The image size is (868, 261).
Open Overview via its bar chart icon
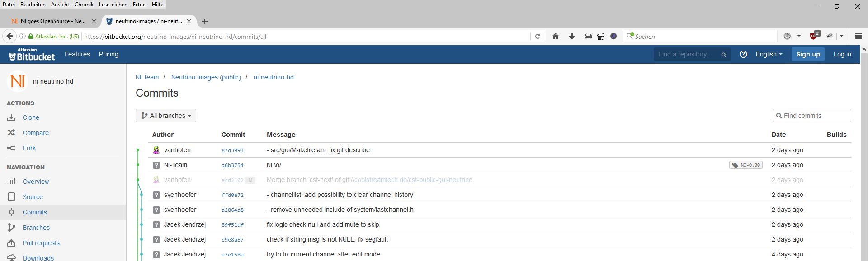point(11,182)
